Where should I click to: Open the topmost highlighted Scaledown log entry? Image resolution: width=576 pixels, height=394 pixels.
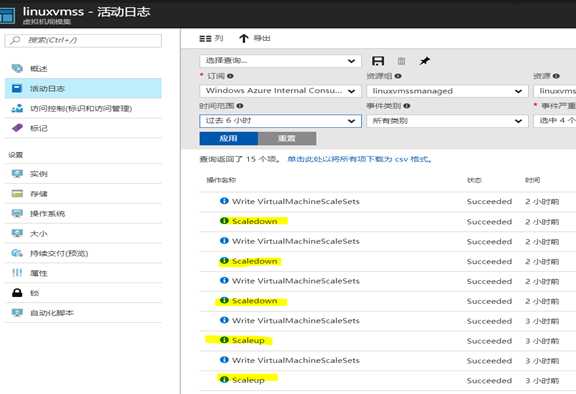388,221
